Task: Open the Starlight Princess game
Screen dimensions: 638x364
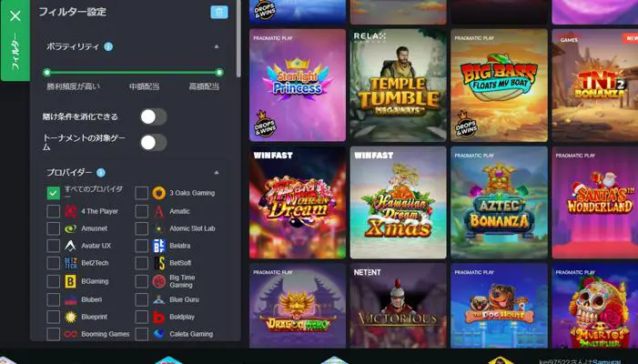Action: [x=298, y=85]
